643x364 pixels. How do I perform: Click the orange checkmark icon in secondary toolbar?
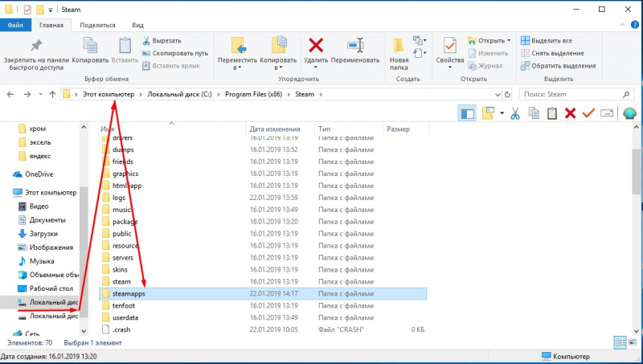588,113
